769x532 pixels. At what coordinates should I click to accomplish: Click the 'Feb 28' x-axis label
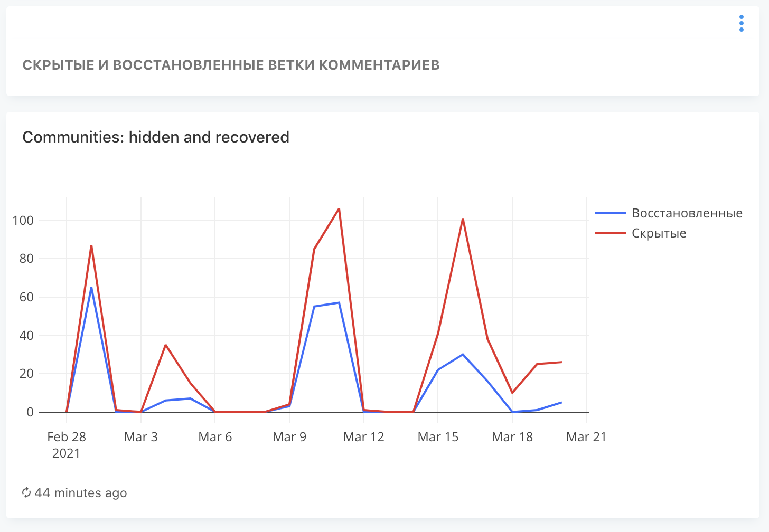point(67,437)
